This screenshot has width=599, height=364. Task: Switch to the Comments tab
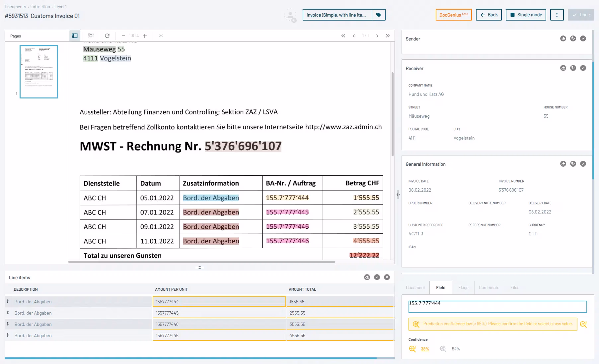pos(489,287)
